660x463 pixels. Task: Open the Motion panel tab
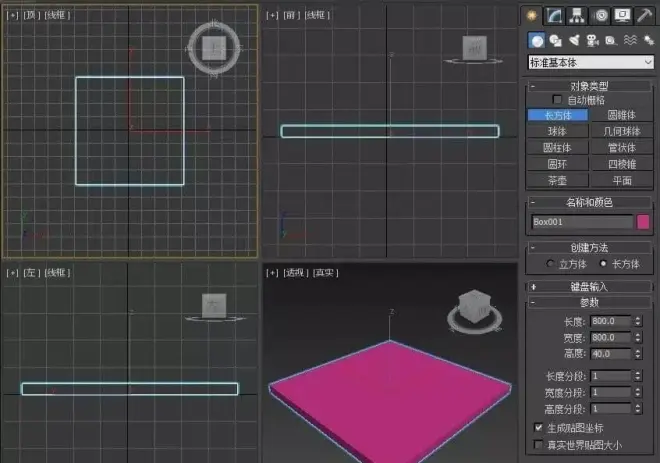[x=600, y=16]
